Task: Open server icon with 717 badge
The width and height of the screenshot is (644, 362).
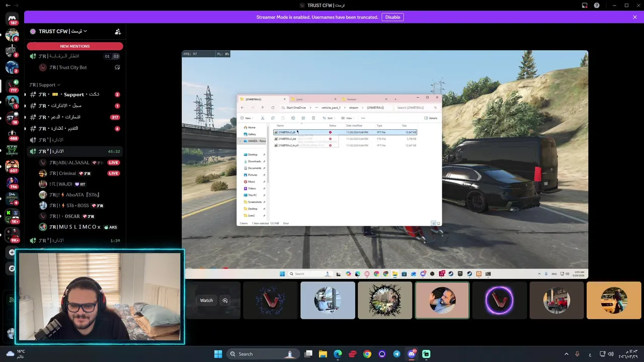Action: (12, 85)
